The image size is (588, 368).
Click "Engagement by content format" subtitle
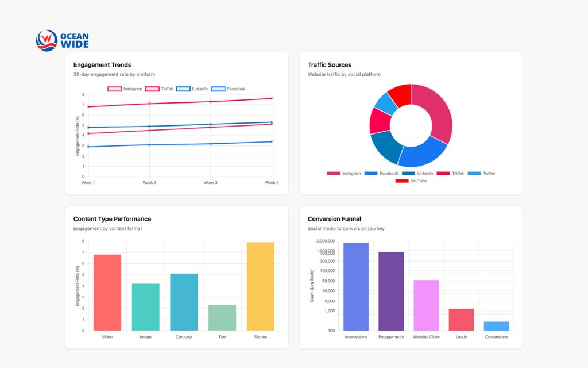107,228
